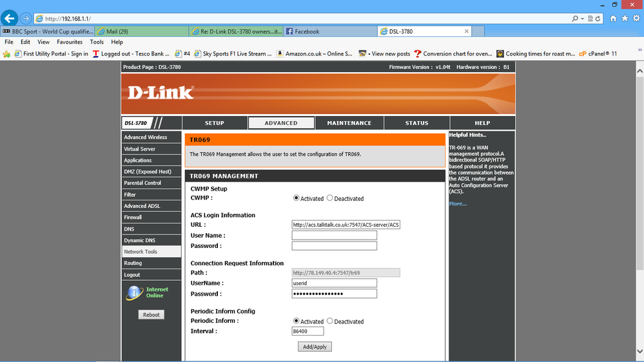Click the compatibility view icon in address bar
The image size is (644, 362).
[x=590, y=19]
